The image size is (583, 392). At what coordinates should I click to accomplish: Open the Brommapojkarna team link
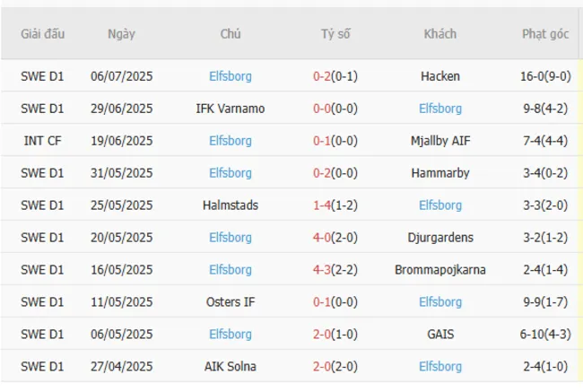439,270
